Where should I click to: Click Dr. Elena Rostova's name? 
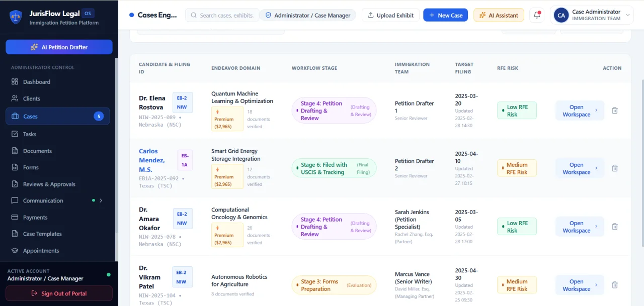pyautogui.click(x=151, y=103)
